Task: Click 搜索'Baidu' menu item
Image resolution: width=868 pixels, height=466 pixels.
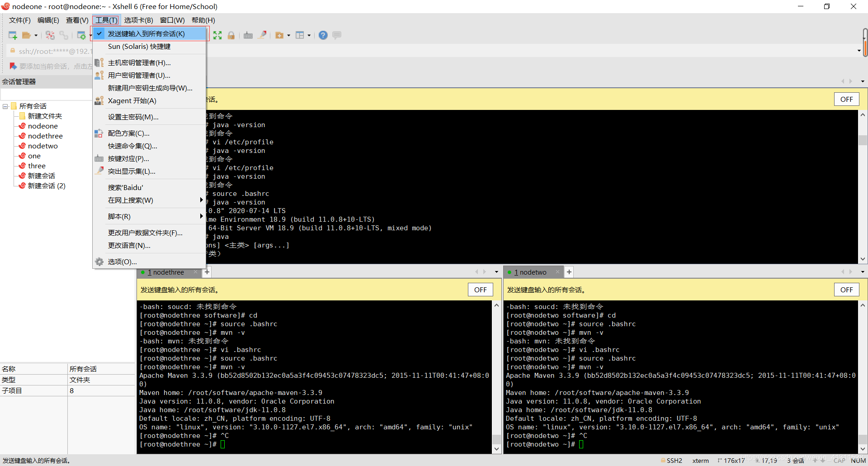Action: (150, 188)
